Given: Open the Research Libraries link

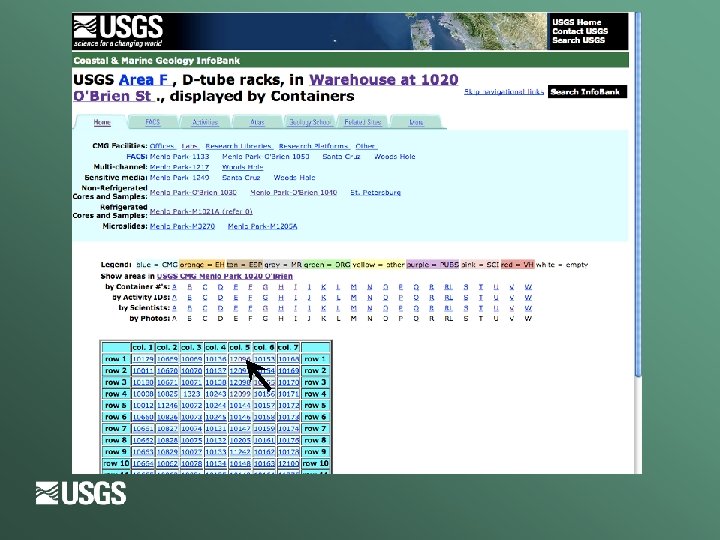Looking at the screenshot, I should click(x=239, y=146).
